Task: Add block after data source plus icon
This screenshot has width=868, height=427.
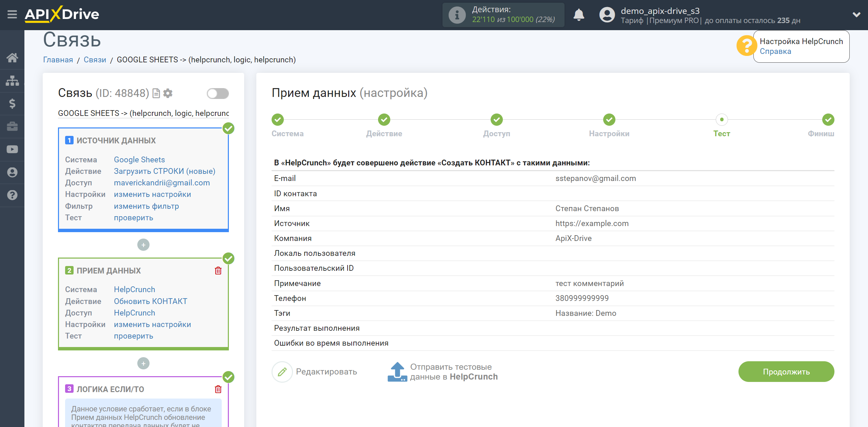Action: (x=143, y=245)
